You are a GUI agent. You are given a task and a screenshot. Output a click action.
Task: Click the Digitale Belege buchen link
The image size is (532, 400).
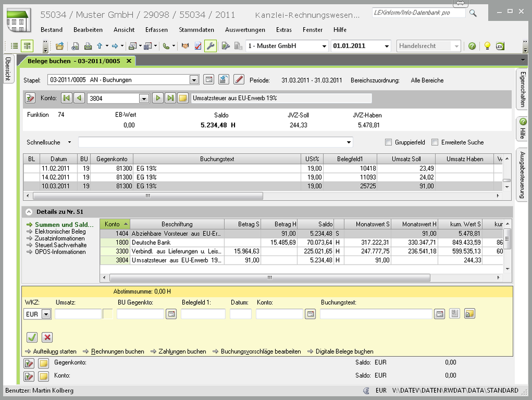click(344, 351)
